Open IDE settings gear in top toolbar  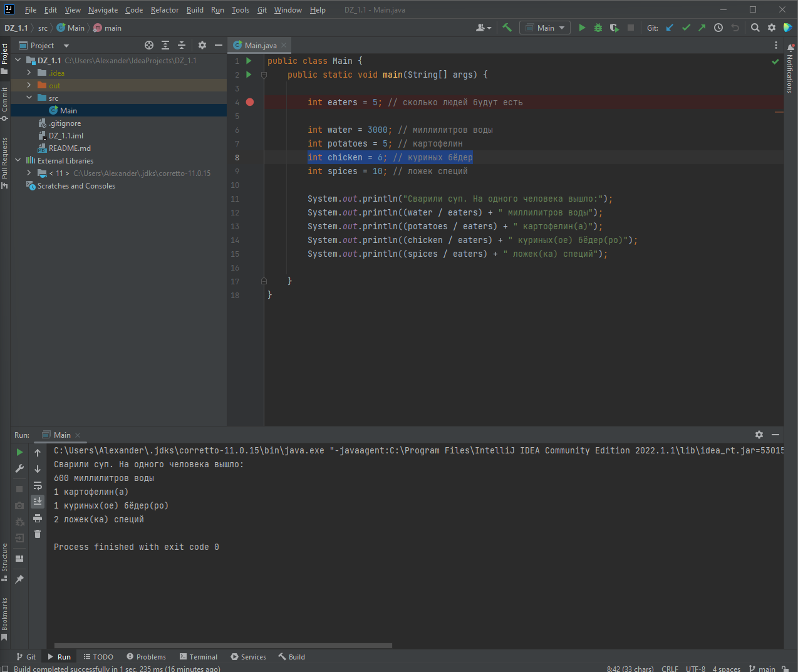[772, 28]
